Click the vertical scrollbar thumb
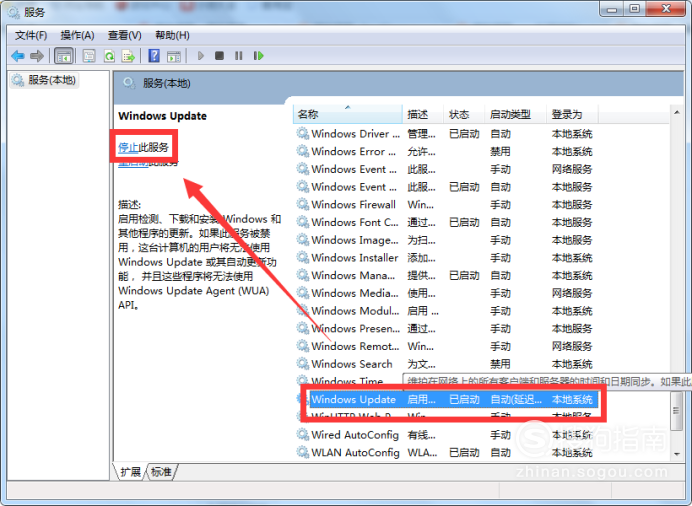 (677, 411)
